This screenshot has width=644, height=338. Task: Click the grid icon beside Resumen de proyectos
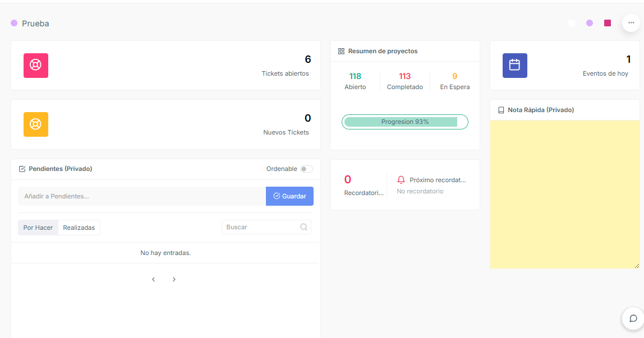341,51
